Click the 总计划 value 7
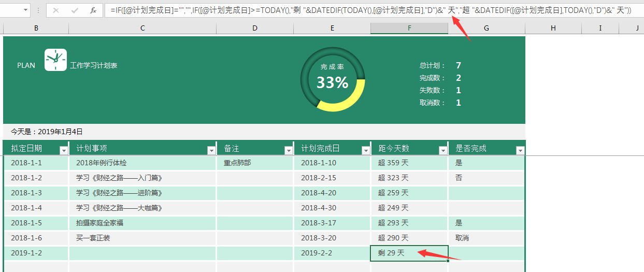The width and height of the screenshot is (644, 272). tap(459, 65)
